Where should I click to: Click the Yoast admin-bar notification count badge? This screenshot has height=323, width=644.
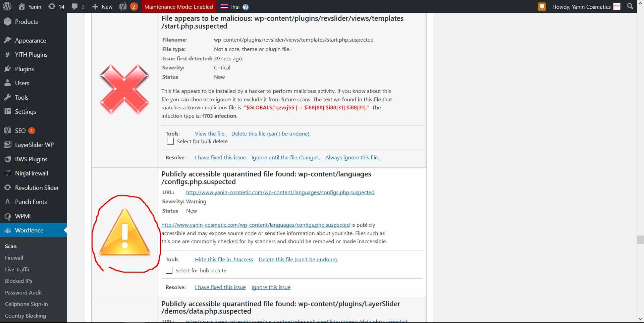133,7
